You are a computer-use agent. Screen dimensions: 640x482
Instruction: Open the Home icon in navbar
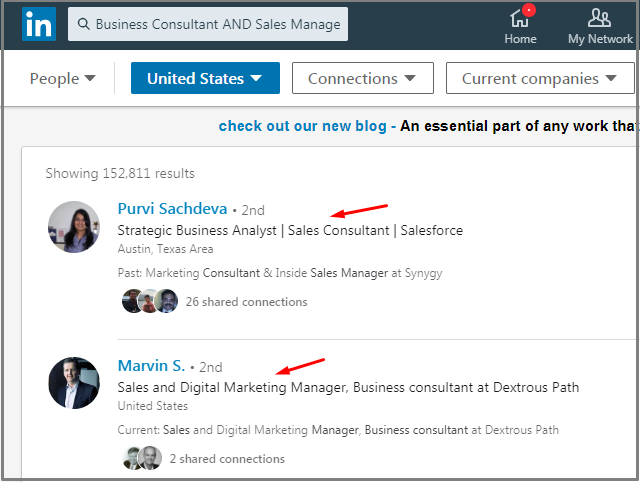(519, 18)
